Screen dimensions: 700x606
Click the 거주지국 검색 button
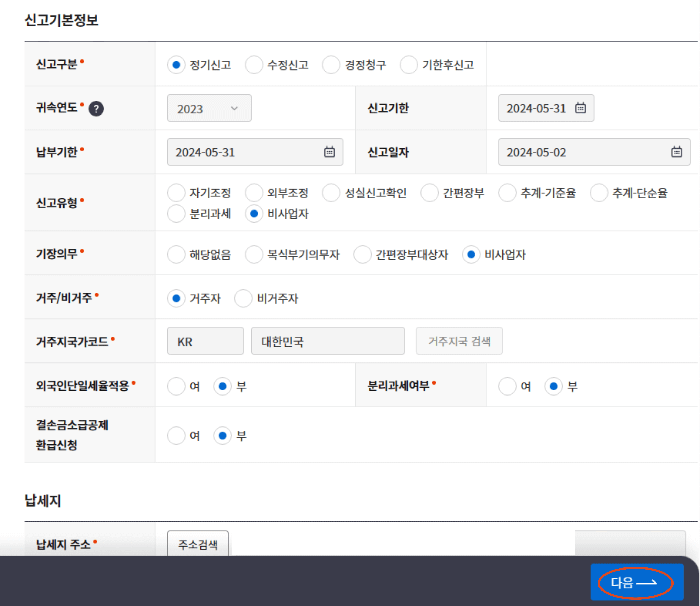[x=459, y=341]
